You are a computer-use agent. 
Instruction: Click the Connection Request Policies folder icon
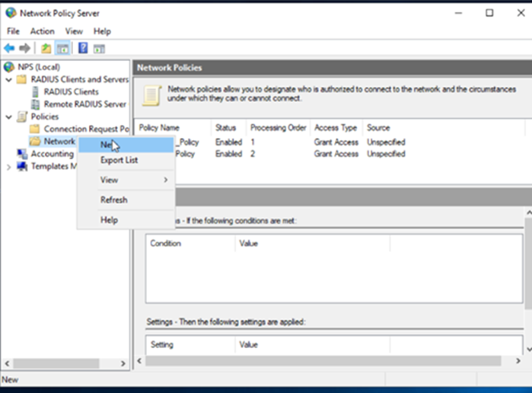click(34, 129)
